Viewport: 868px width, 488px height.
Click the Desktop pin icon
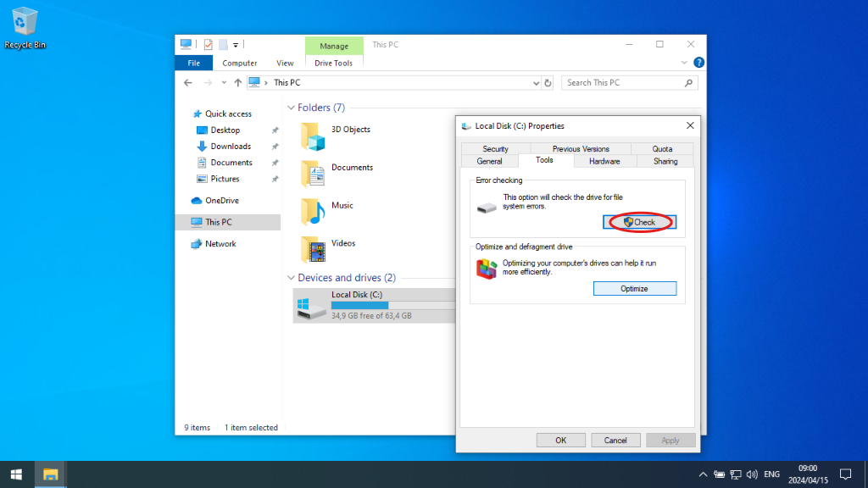275,130
